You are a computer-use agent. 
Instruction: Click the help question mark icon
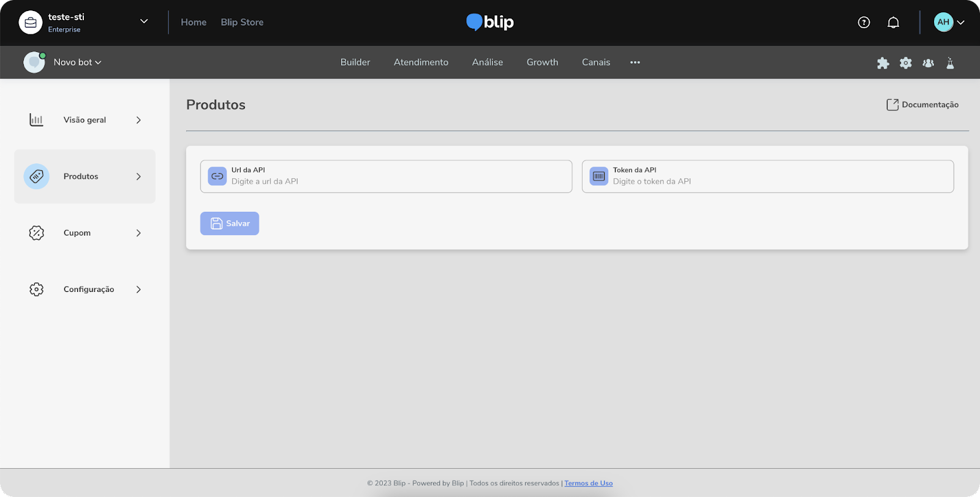864,23
